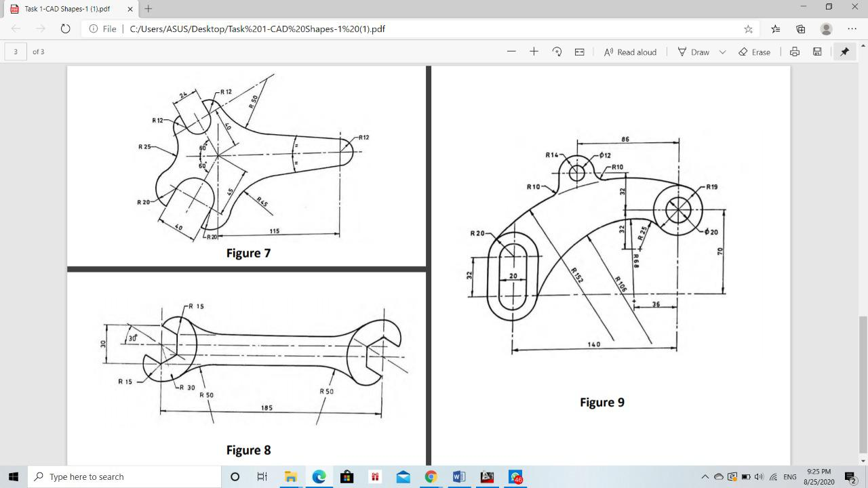Open the browser profile menu
Image resolution: width=868 pixels, height=488 pixels.
(825, 28)
